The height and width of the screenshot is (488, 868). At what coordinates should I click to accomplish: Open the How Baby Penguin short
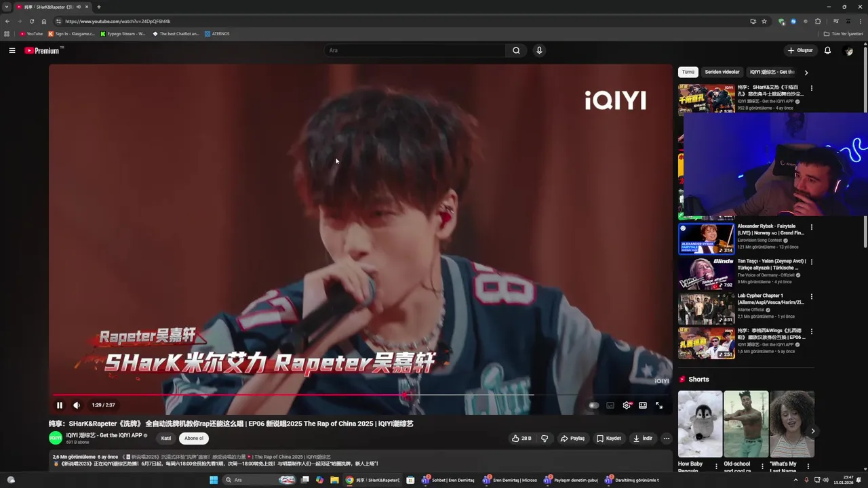click(x=700, y=424)
